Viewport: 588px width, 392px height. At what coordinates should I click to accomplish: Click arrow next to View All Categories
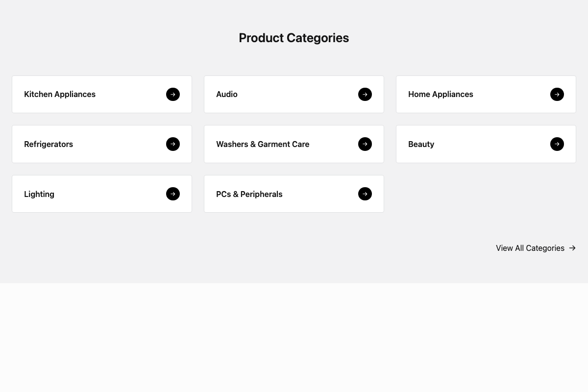point(572,248)
